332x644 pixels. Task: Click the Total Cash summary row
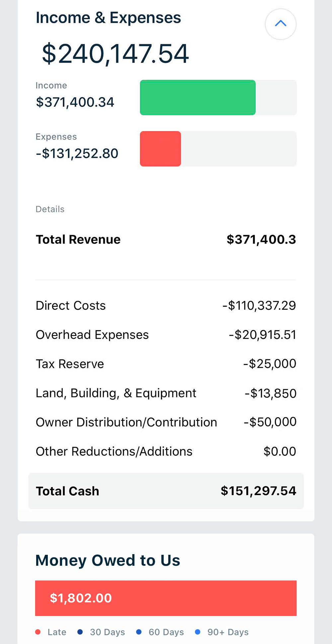point(166,491)
